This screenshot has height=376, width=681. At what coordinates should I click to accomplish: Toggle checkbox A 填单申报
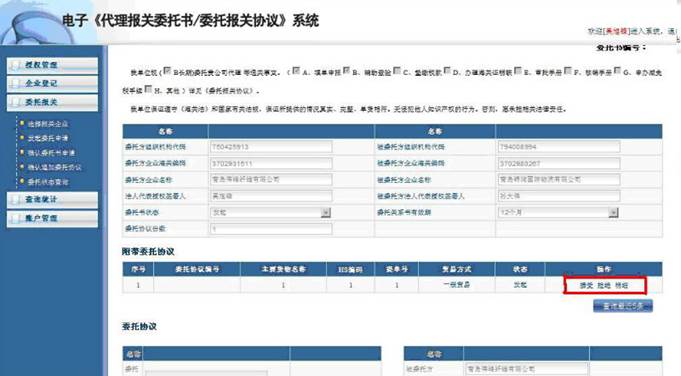click(x=296, y=70)
